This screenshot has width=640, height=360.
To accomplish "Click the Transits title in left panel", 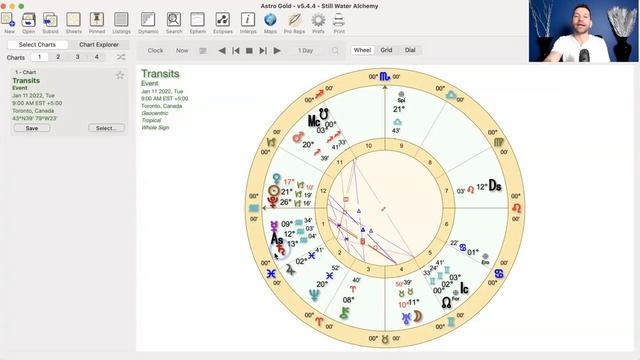I will click(x=26, y=80).
